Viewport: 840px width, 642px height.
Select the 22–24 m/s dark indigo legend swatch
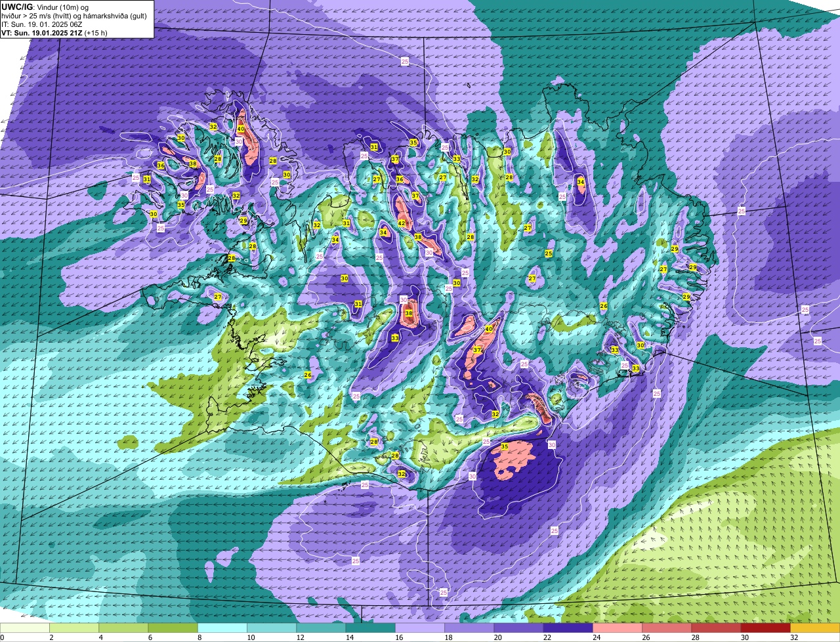click(568, 628)
